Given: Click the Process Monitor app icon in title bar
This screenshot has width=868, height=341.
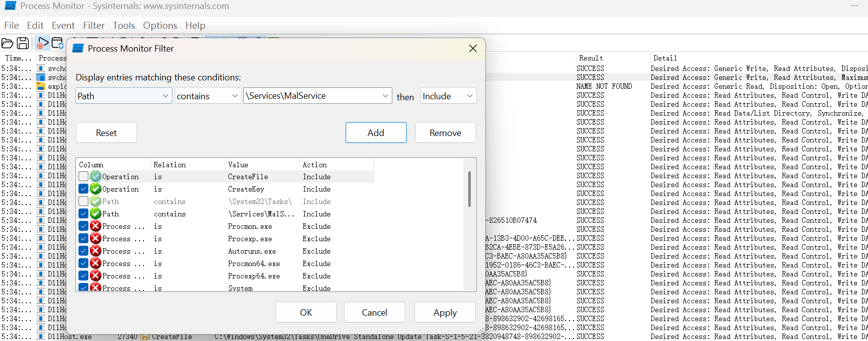Looking at the screenshot, I should (10, 6).
